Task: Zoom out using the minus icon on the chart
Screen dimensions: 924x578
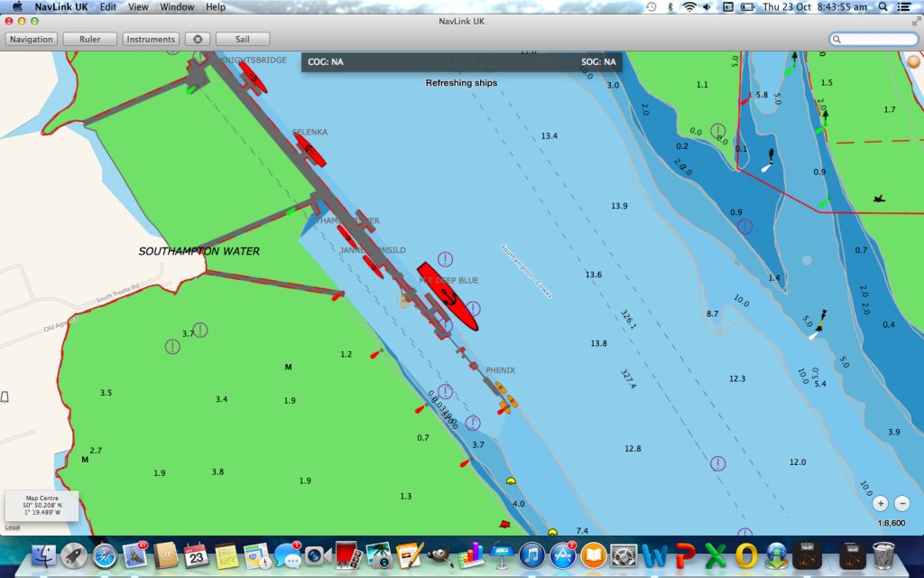Action: pyautogui.click(x=903, y=503)
